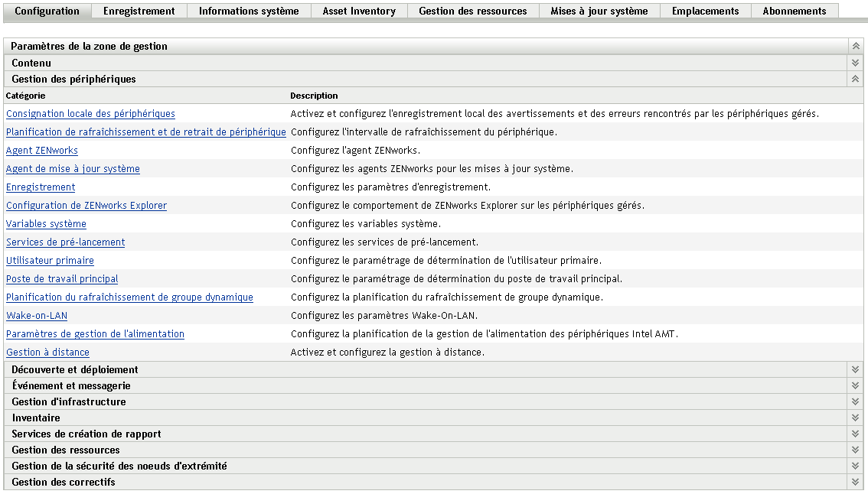Switch to the Emplacements tab
868x494 pixels.
705,11
